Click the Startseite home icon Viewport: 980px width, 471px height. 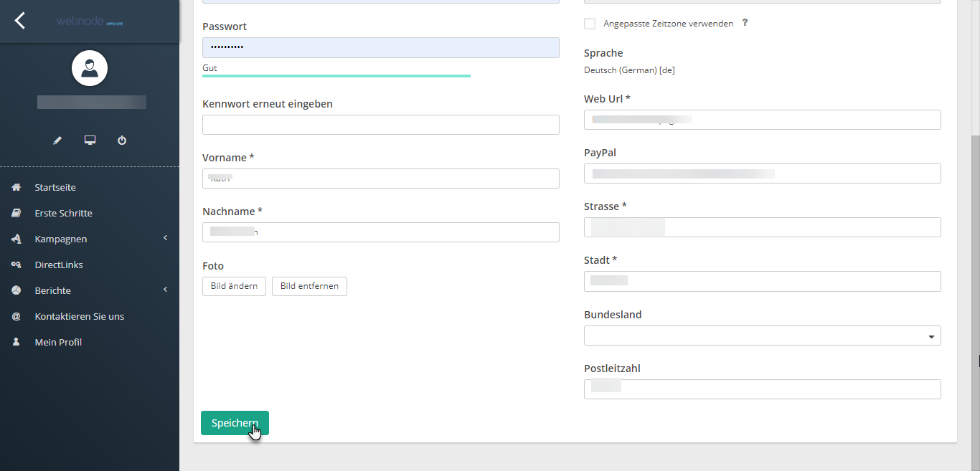pos(17,187)
